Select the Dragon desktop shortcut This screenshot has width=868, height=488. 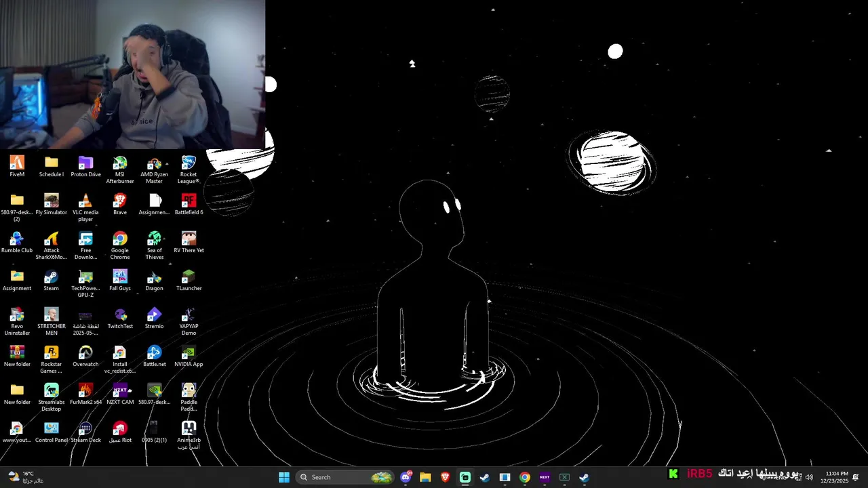[x=155, y=281]
